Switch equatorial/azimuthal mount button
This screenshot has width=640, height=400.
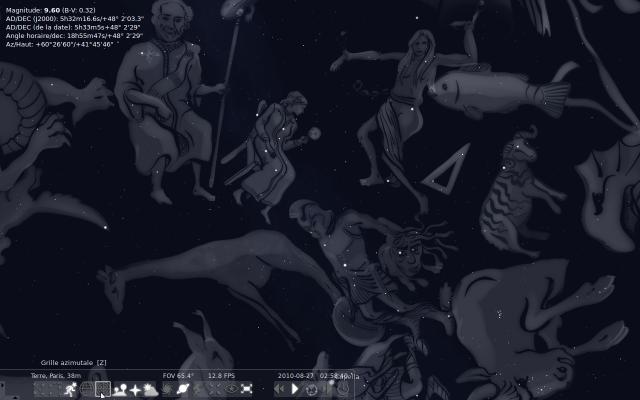click(199, 389)
